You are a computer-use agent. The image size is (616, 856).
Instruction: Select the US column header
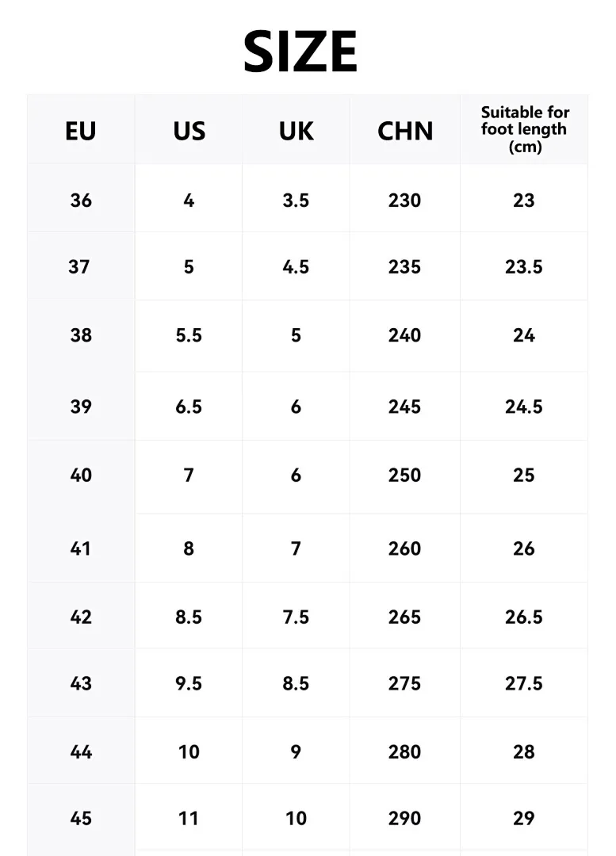coord(189,131)
